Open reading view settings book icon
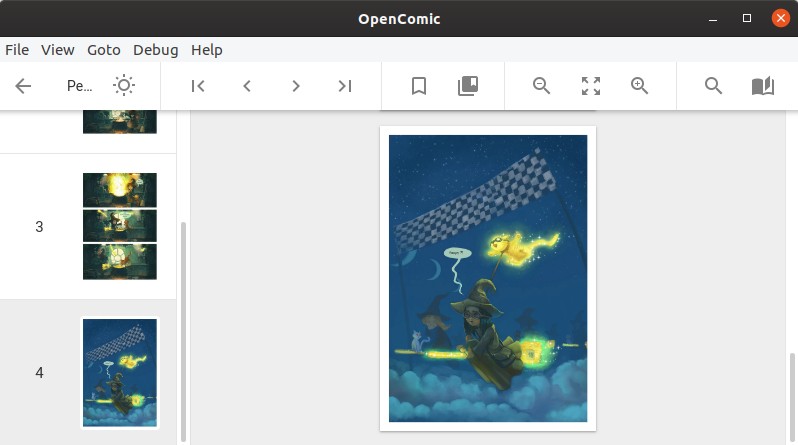The height and width of the screenshot is (445, 798). (x=763, y=86)
